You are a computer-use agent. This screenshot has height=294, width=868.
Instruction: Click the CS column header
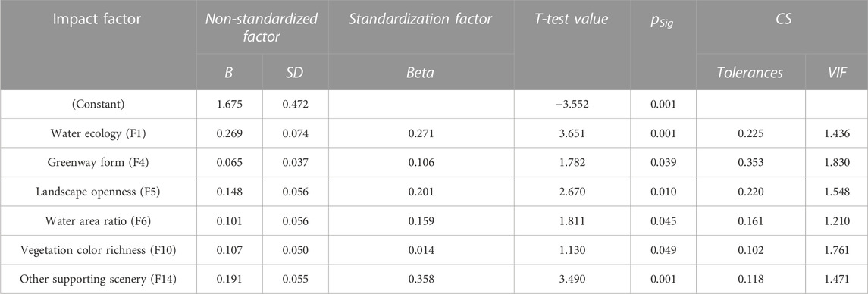coord(782,20)
